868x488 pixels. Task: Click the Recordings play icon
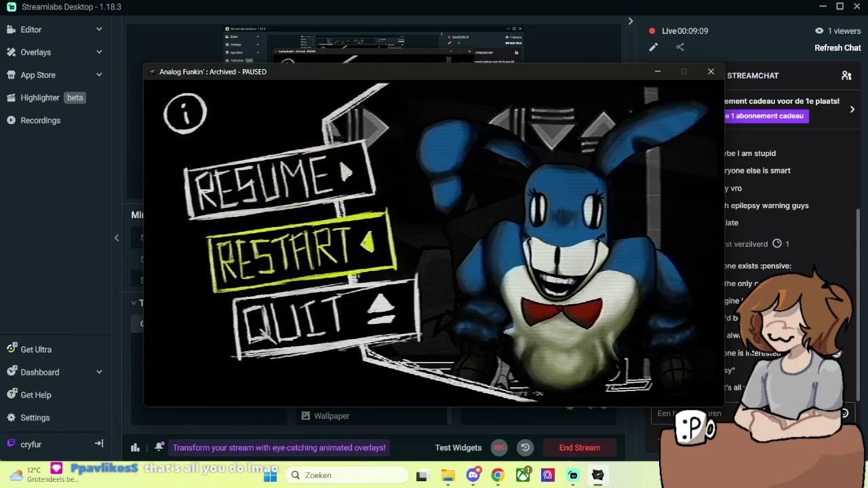(x=11, y=120)
